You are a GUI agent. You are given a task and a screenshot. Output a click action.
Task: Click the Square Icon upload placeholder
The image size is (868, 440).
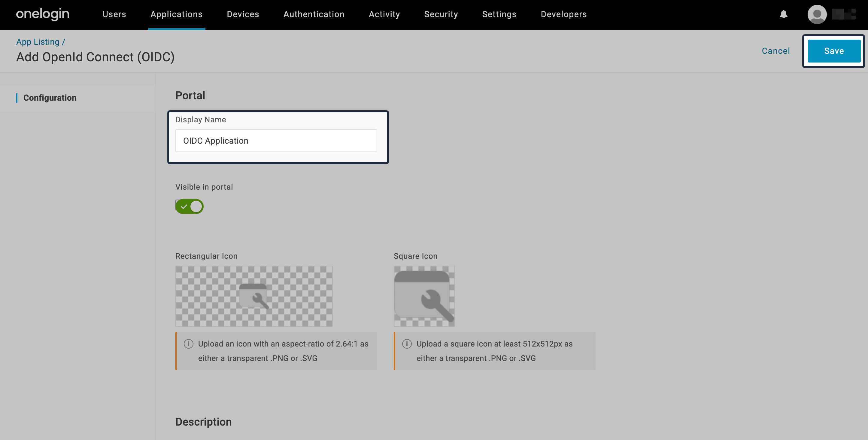click(424, 296)
